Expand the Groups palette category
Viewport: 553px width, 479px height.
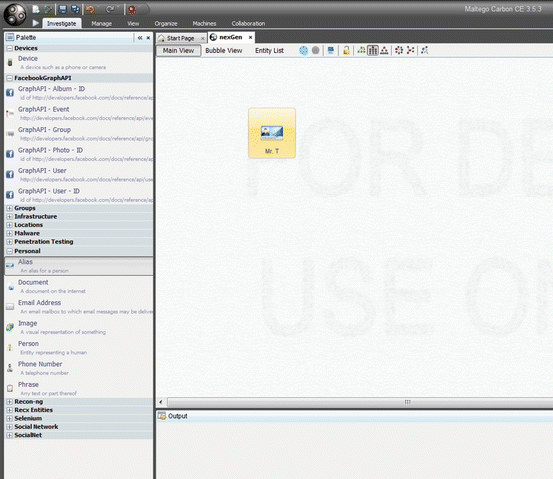10,208
